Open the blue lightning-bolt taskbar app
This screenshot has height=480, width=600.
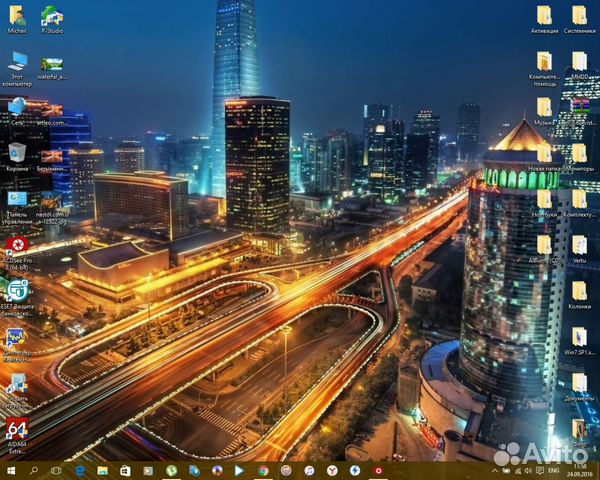tap(355, 470)
